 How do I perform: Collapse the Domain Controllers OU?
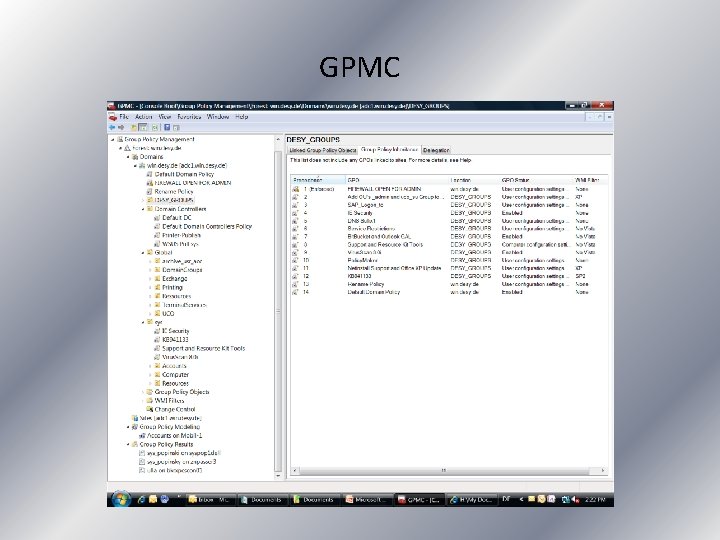pos(143,209)
